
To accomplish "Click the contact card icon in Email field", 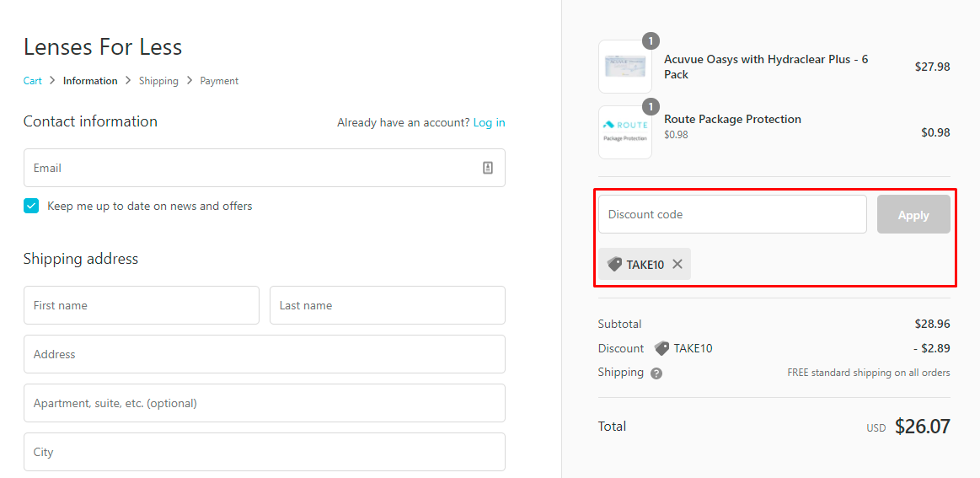I will point(488,168).
